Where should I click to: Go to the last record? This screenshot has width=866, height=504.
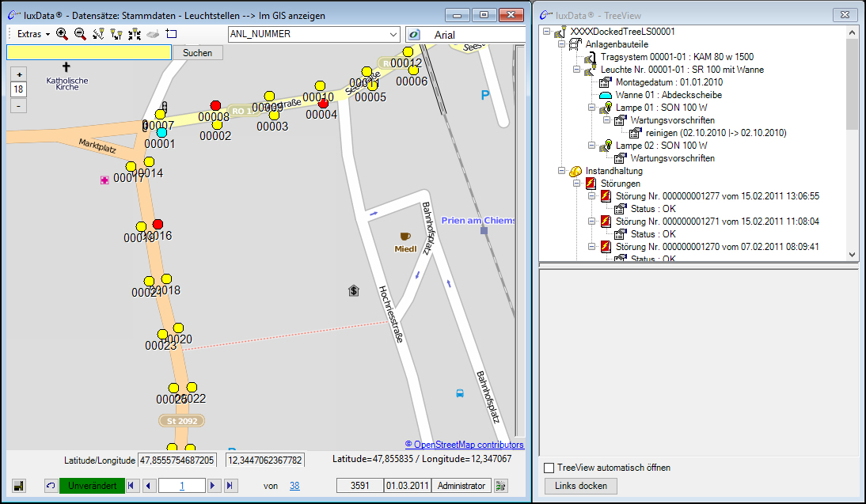[230, 486]
